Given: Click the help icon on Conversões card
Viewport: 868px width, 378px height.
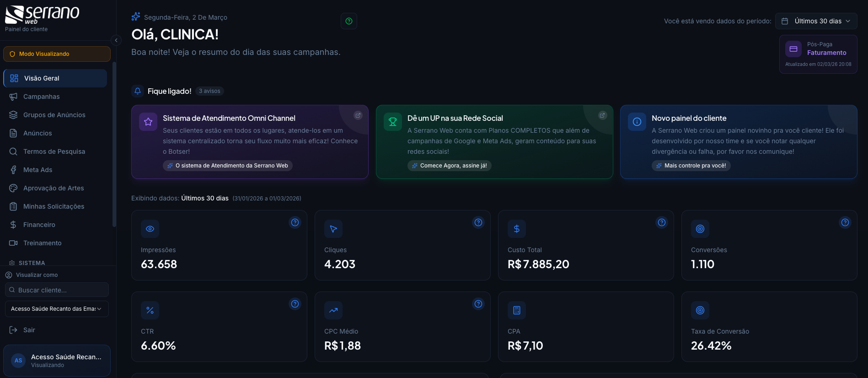Looking at the screenshot, I should tap(845, 222).
